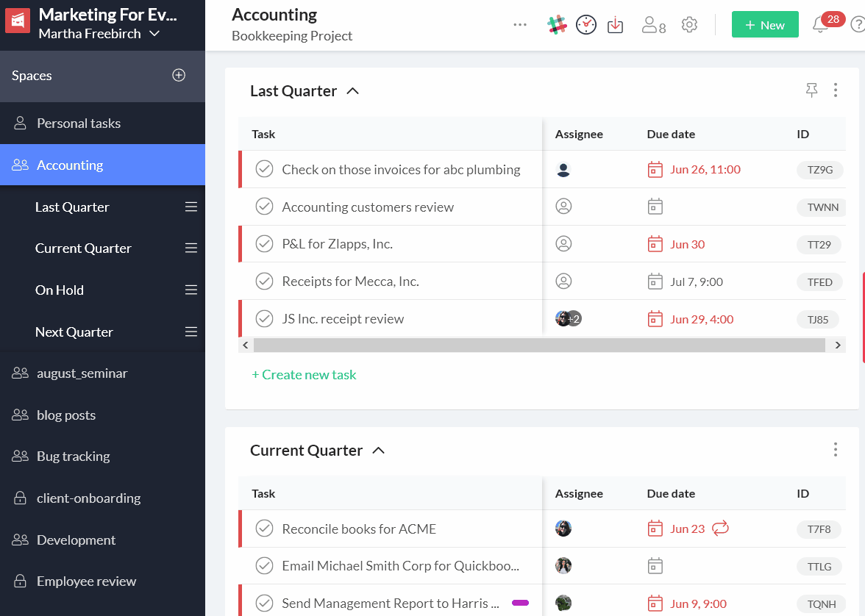Mark Send Management Report task complete

pyautogui.click(x=264, y=603)
